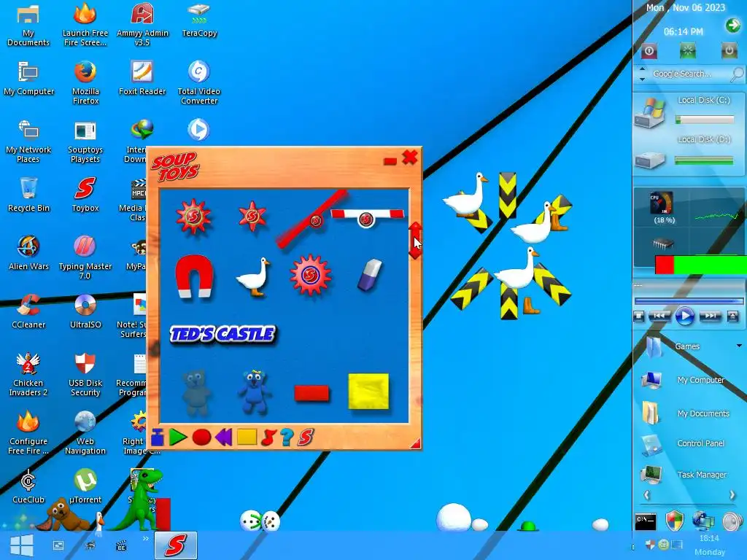
Task: Click the green play arrow in Soup Toys
Action: coord(178,437)
